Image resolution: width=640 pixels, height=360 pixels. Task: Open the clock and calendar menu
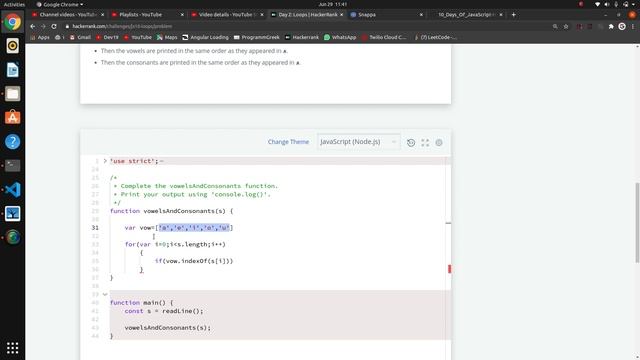[333, 4]
